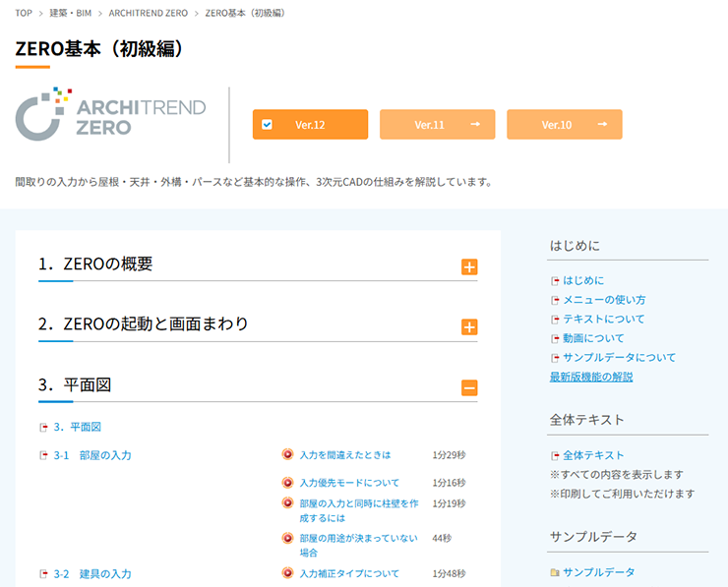Image resolution: width=728 pixels, height=587 pixels.
Task: Click play icon next to 入力補正タイプについて
Action: pos(287,573)
